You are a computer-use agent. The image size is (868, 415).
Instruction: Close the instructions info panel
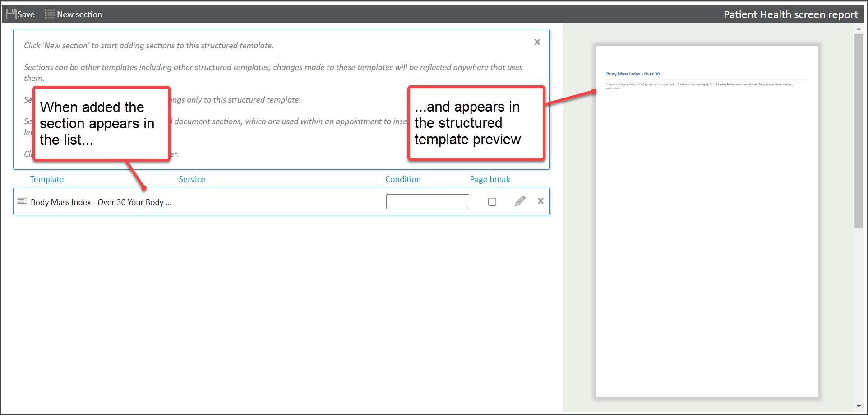537,42
